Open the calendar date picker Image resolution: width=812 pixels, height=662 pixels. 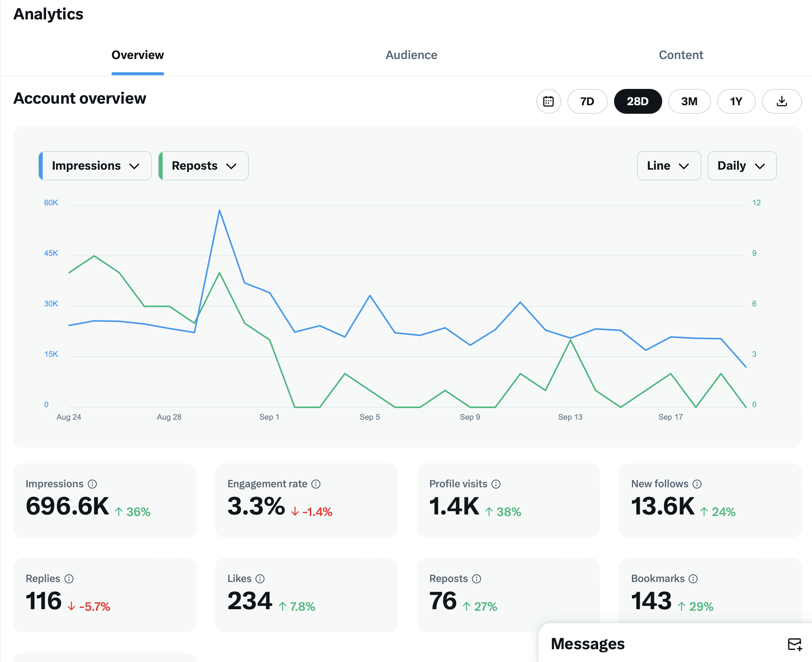548,101
